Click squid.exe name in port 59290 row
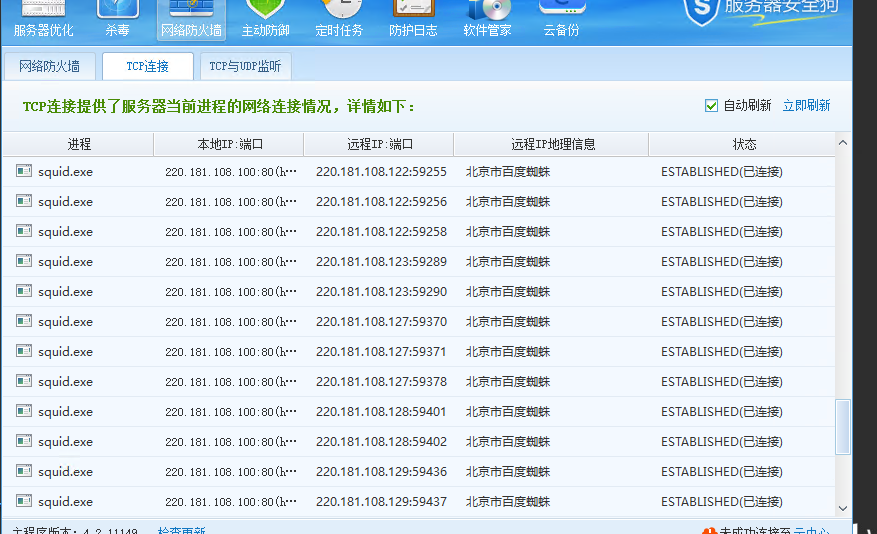Screen dimensions: 877x534 point(65,292)
